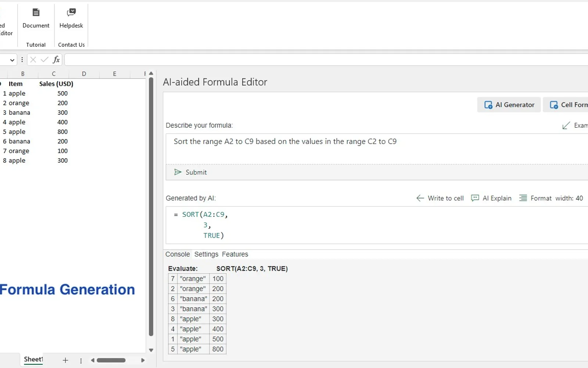Image resolution: width=588 pixels, height=368 pixels.
Task: Select column E header
Action: pyautogui.click(x=115, y=74)
